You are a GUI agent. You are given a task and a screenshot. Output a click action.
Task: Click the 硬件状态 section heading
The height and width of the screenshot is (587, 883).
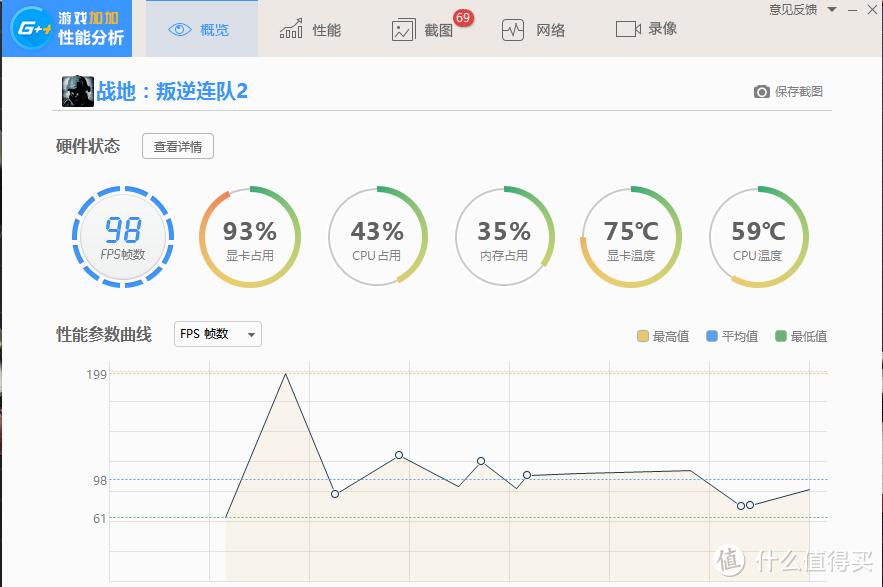88,146
